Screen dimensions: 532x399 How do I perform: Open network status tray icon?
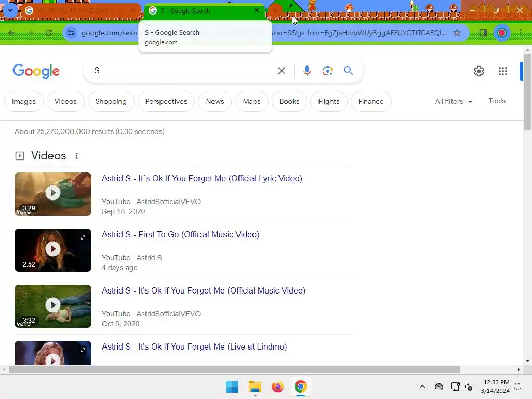click(x=455, y=387)
